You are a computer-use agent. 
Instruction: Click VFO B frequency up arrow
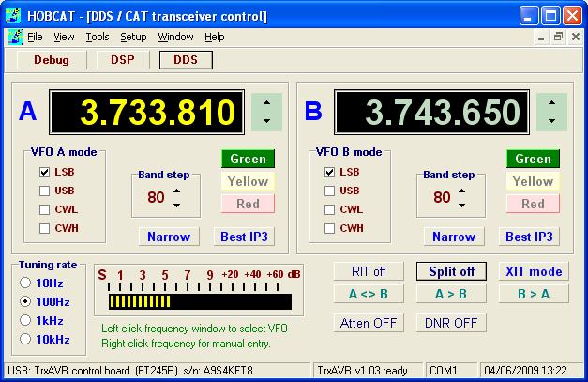(552, 103)
